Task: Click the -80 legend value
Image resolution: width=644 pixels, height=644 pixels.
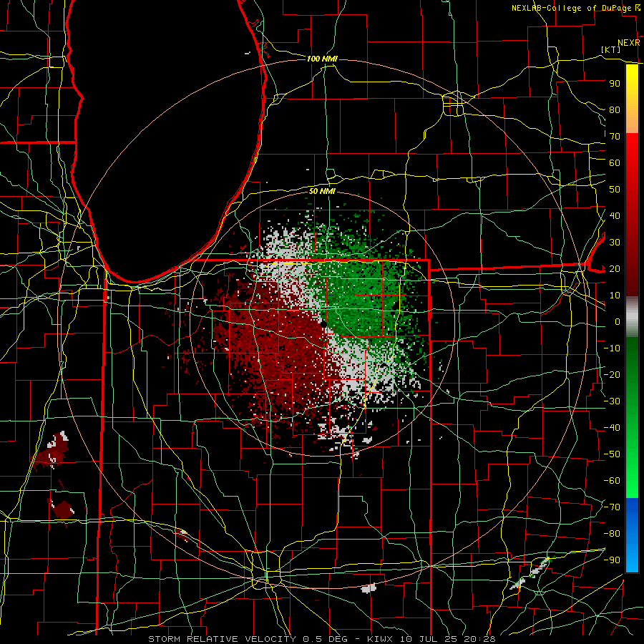Action: coord(612,534)
